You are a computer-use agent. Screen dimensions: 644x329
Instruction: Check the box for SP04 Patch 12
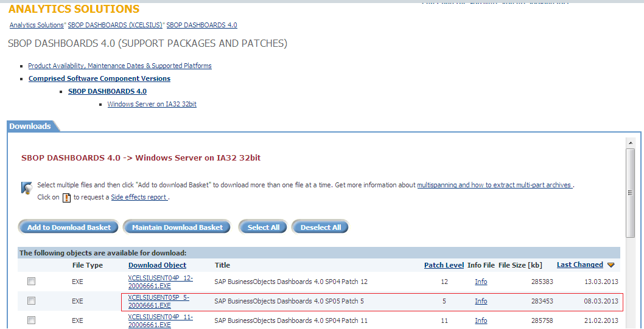[31, 282]
